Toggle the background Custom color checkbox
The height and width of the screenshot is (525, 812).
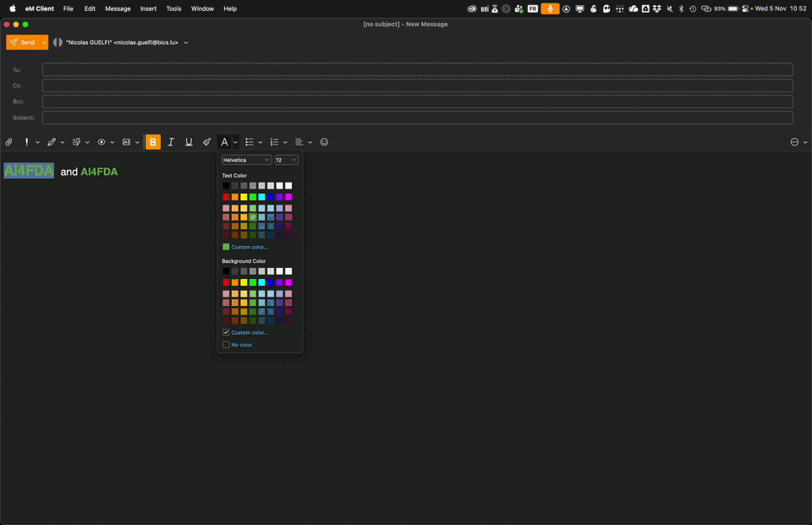click(x=226, y=332)
